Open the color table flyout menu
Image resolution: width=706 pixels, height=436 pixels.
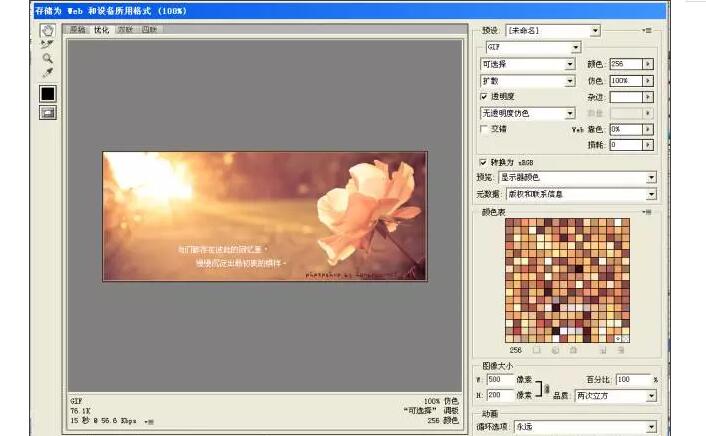[x=648, y=212]
